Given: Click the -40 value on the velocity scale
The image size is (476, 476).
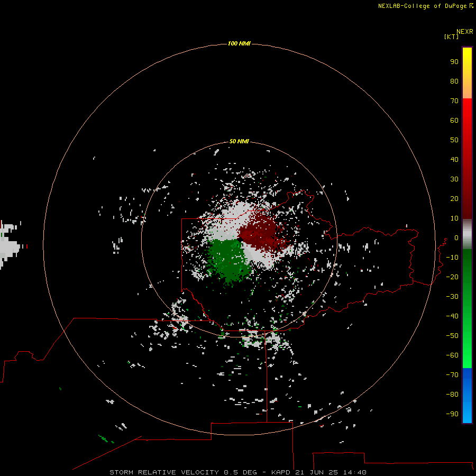Looking at the screenshot, I should click(452, 316).
